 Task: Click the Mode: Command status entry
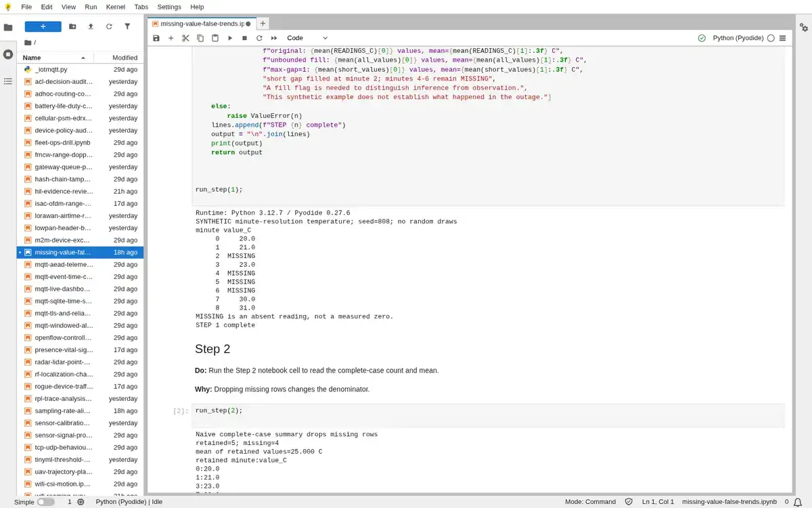point(590,502)
